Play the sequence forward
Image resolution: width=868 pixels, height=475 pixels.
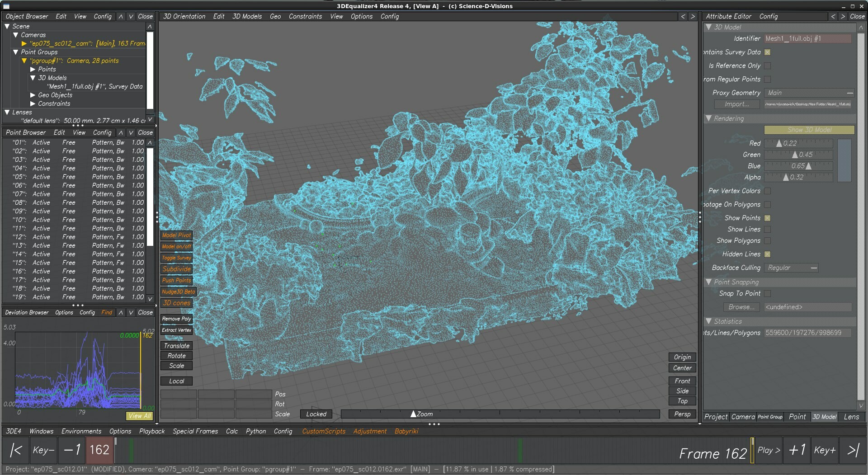[x=769, y=450]
